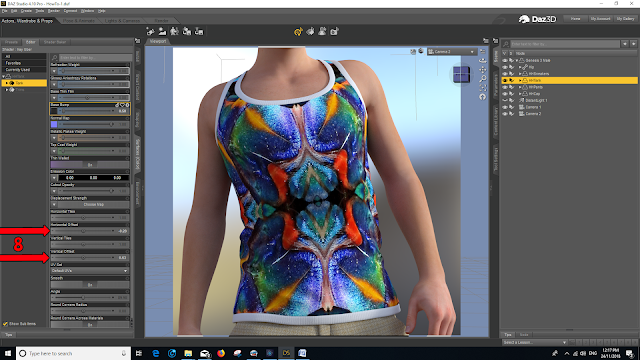Open Microsoft Edge from the taskbar
Image resolution: width=640 pixels, height=360 pixels.
[x=156, y=353]
